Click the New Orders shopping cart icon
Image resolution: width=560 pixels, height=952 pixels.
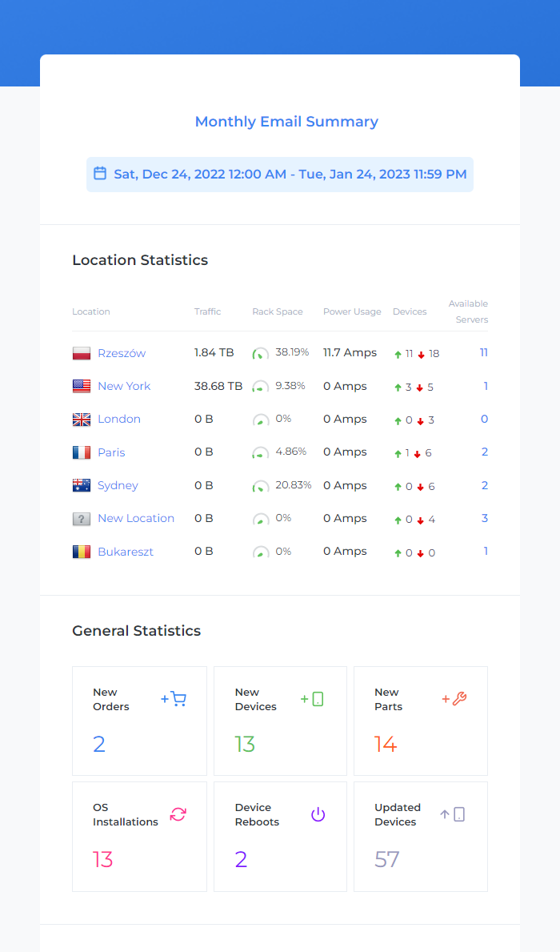point(174,699)
